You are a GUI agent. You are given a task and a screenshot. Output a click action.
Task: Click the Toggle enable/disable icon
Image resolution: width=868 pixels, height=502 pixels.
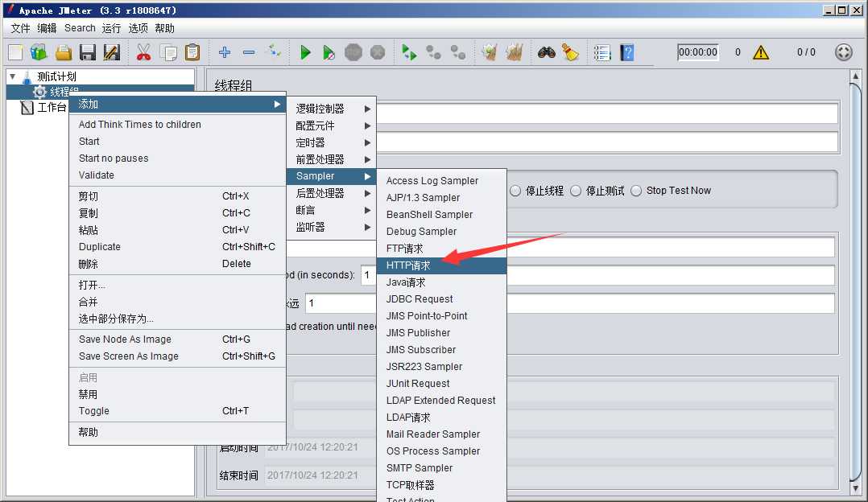(x=274, y=52)
